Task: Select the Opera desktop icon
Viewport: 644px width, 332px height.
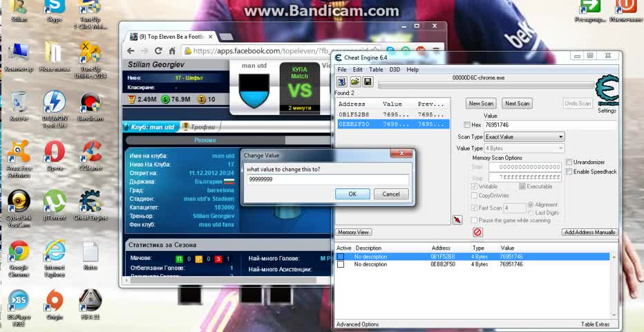Action: click(x=55, y=156)
